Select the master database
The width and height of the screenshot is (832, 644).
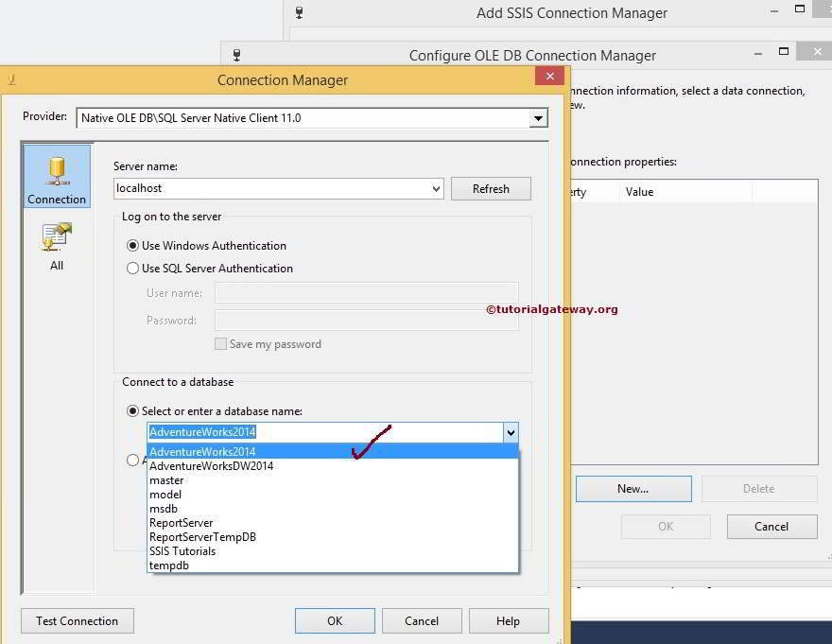333,480
